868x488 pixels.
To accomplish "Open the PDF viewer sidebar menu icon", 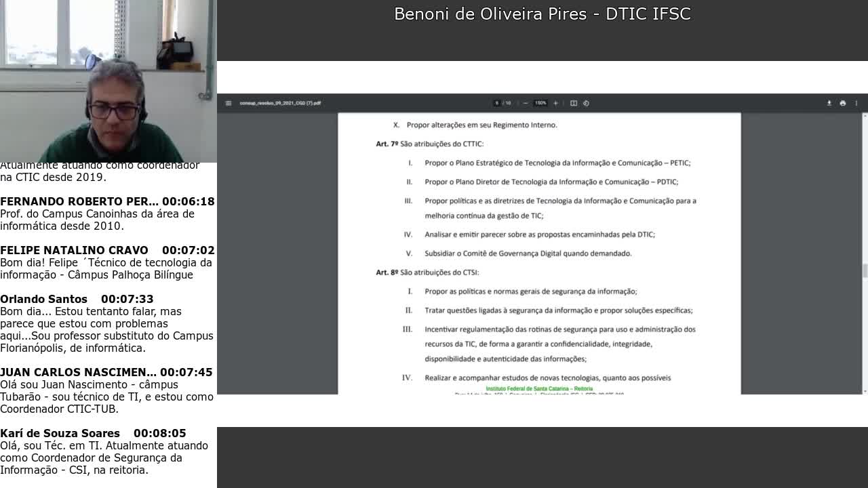I will click(x=229, y=103).
